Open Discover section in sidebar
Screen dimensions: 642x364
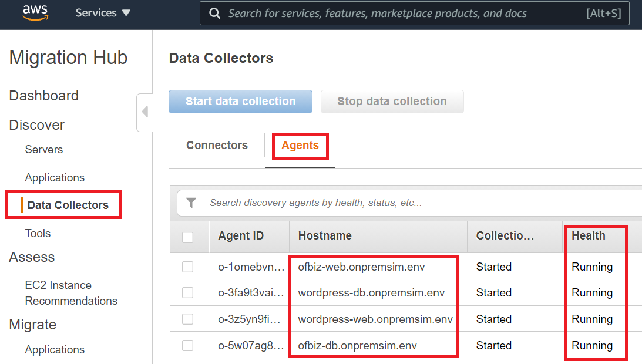pos(37,125)
